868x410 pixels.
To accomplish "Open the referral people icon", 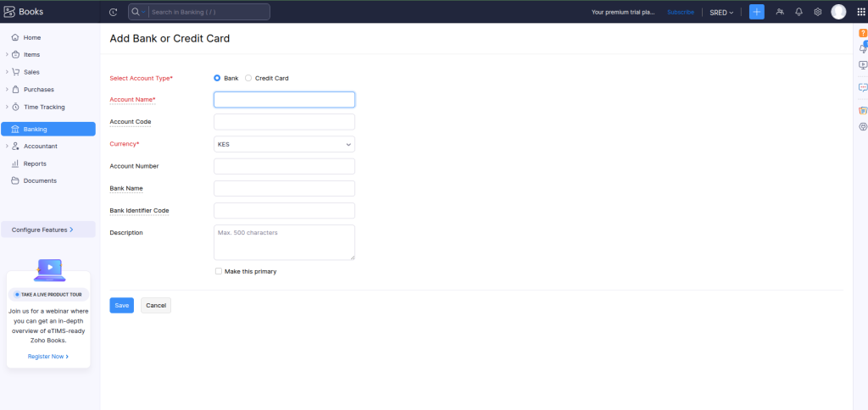I will (780, 12).
